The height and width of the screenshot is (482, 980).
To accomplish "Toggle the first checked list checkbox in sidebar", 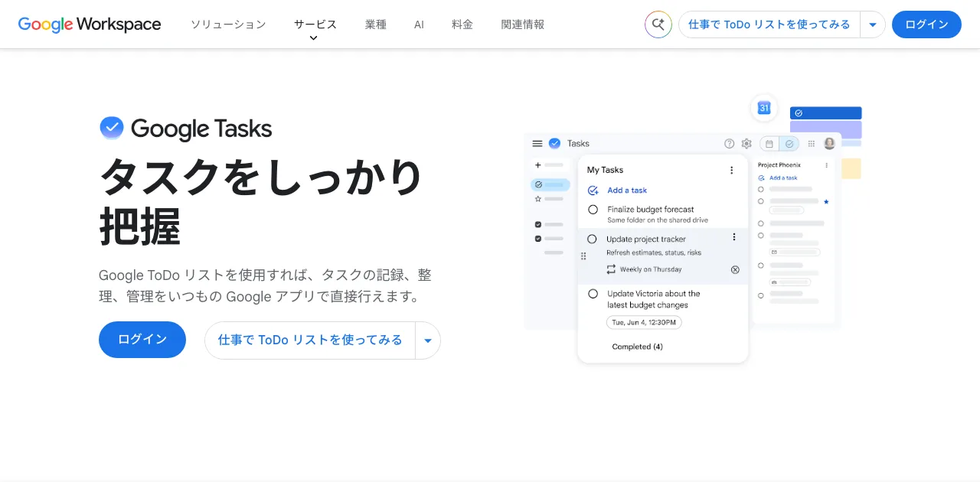I will 538,224.
